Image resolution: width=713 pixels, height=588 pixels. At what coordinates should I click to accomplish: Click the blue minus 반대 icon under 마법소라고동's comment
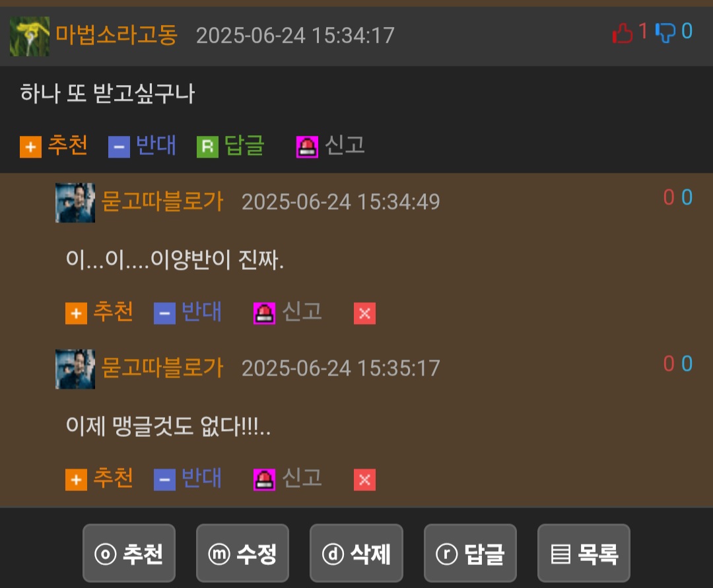[x=119, y=147]
